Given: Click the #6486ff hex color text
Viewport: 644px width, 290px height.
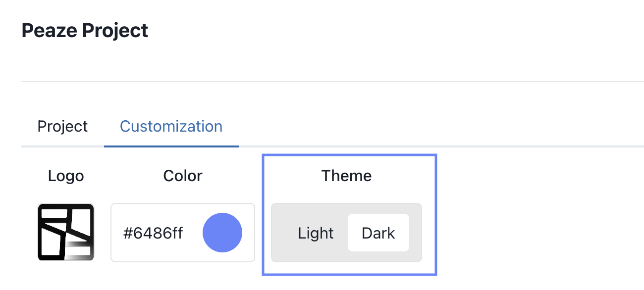Looking at the screenshot, I should click(x=153, y=233).
